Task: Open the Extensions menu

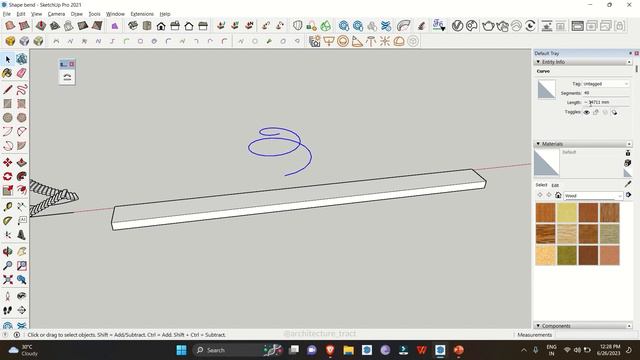Action: coord(142,14)
